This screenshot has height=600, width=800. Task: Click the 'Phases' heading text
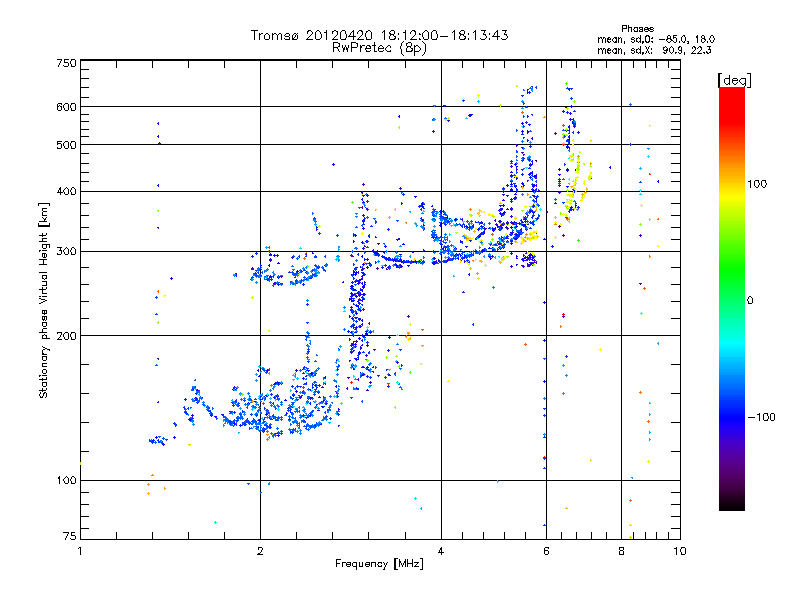(637, 29)
